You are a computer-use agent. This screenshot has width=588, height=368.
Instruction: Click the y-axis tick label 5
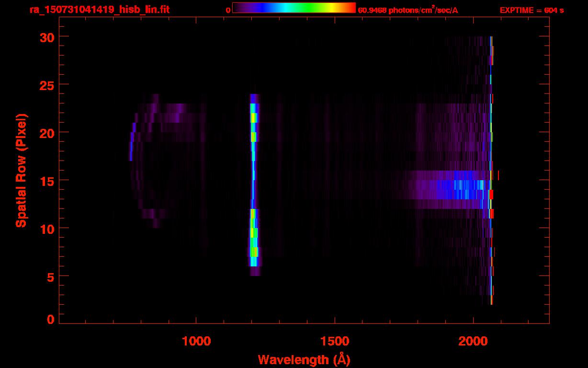pos(50,276)
